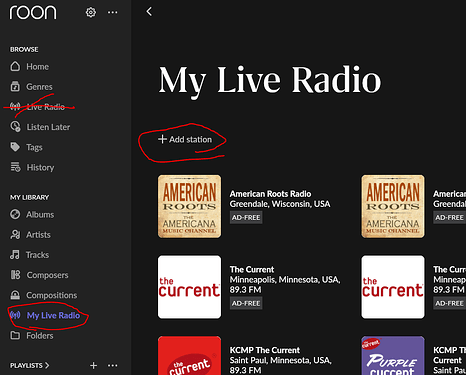
Task: Select the Genres icon in Browse
Action: [15, 86]
